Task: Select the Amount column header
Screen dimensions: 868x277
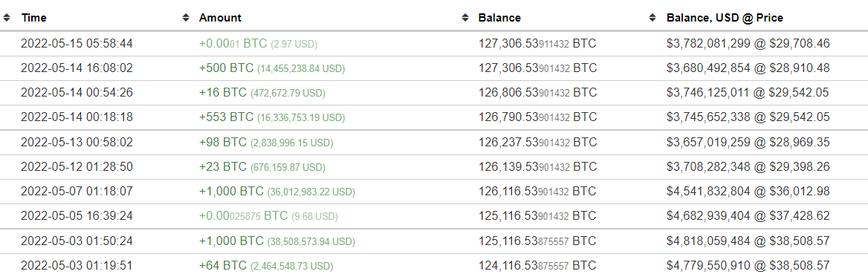Action: coord(220,18)
